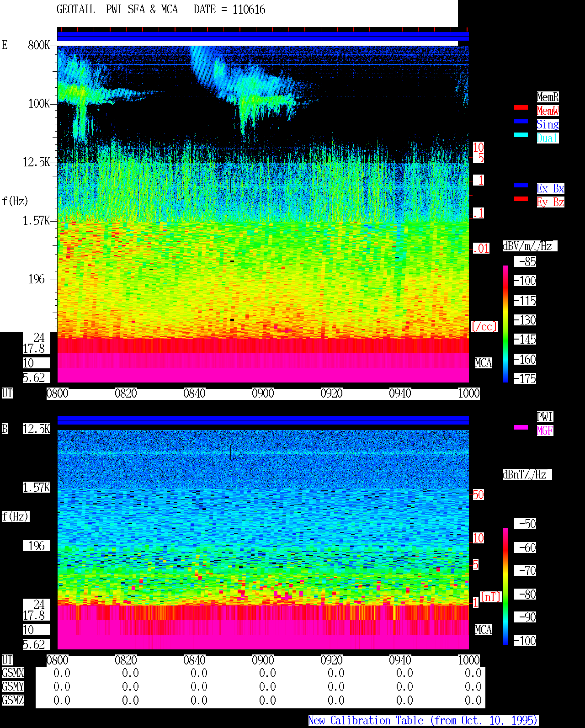This screenshot has width=585, height=728.
Task: Click the red '50' nT scale label
Action: pyautogui.click(x=478, y=494)
